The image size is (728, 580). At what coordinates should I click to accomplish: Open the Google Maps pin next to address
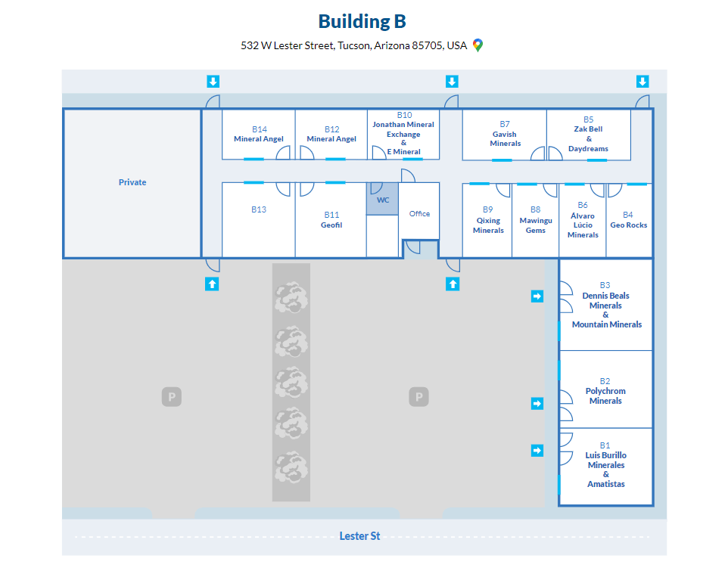tap(478, 45)
